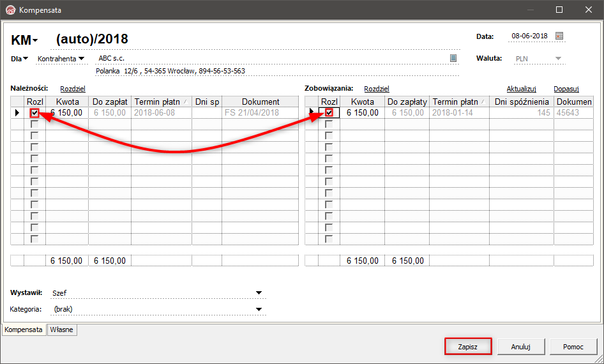This screenshot has height=364, width=604.
Task: Open Pomoc help button
Action: (573, 347)
